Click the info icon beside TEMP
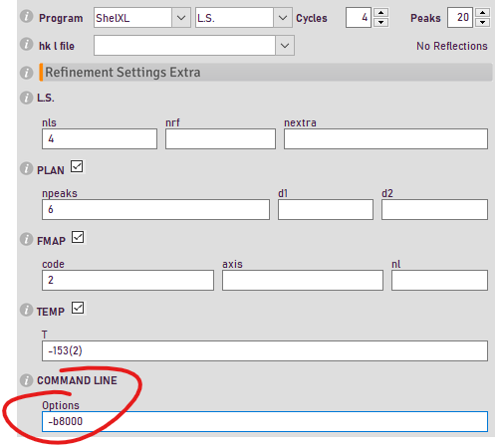This screenshot has width=500, height=448. click(x=27, y=310)
